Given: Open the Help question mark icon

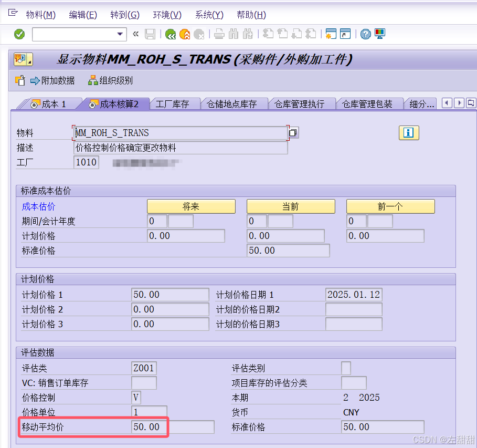Looking at the screenshot, I should pyautogui.click(x=366, y=34).
